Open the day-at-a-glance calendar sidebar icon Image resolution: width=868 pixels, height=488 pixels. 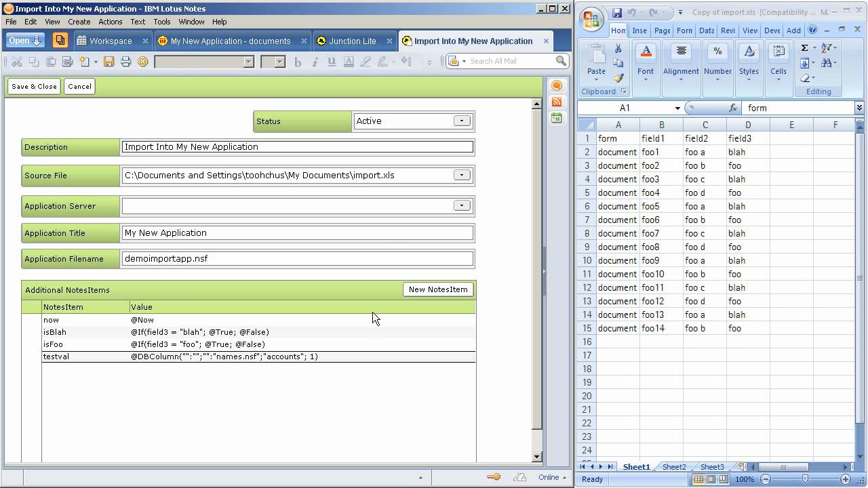click(557, 118)
